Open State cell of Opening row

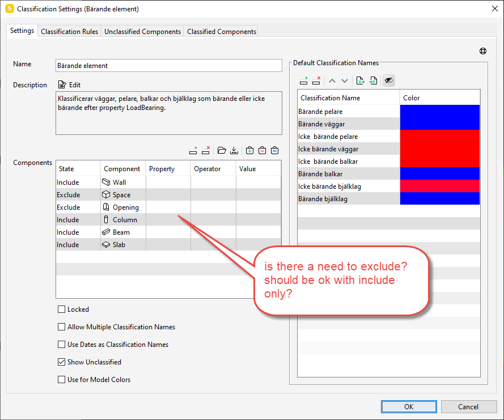(x=78, y=207)
